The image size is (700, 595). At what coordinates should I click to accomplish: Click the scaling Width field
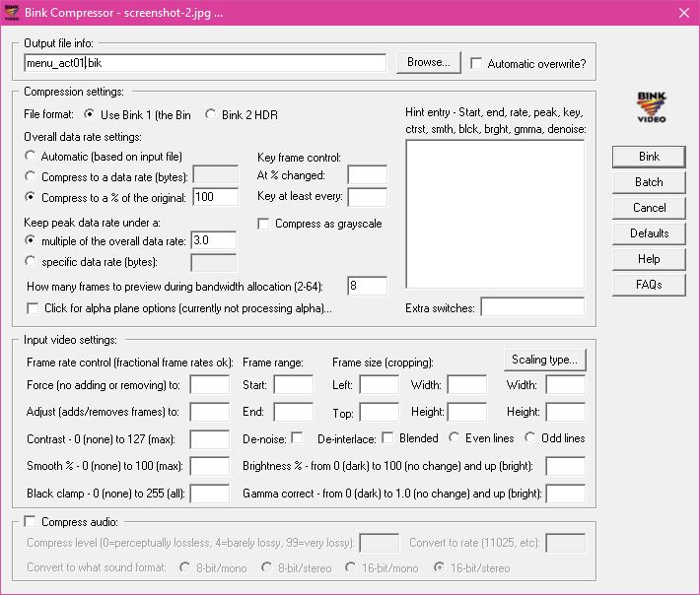(x=566, y=384)
